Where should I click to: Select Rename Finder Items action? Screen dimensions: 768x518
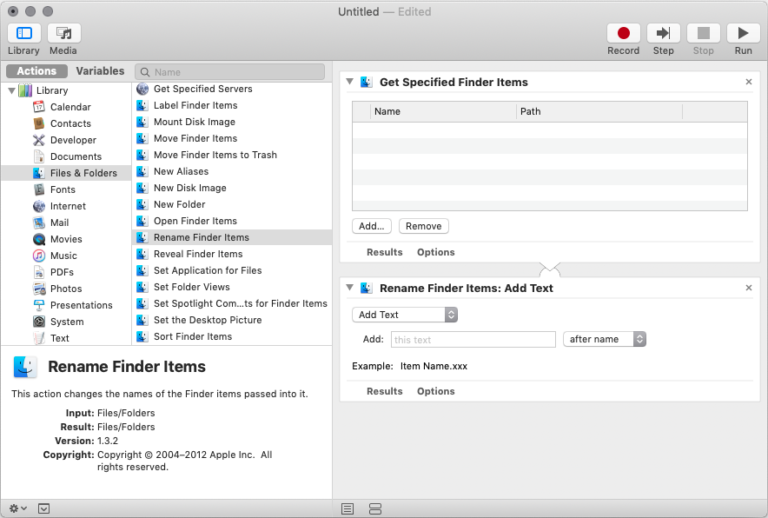[x=232, y=237]
